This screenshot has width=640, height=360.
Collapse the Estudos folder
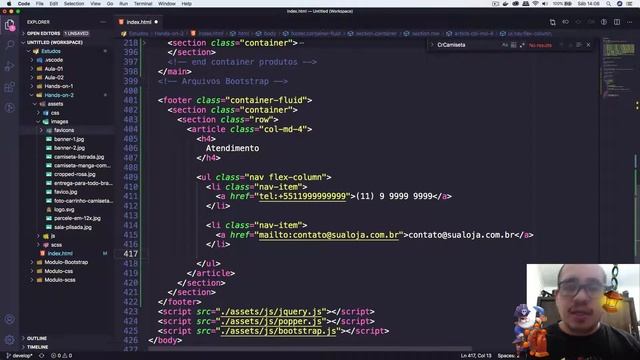click(x=67, y=51)
